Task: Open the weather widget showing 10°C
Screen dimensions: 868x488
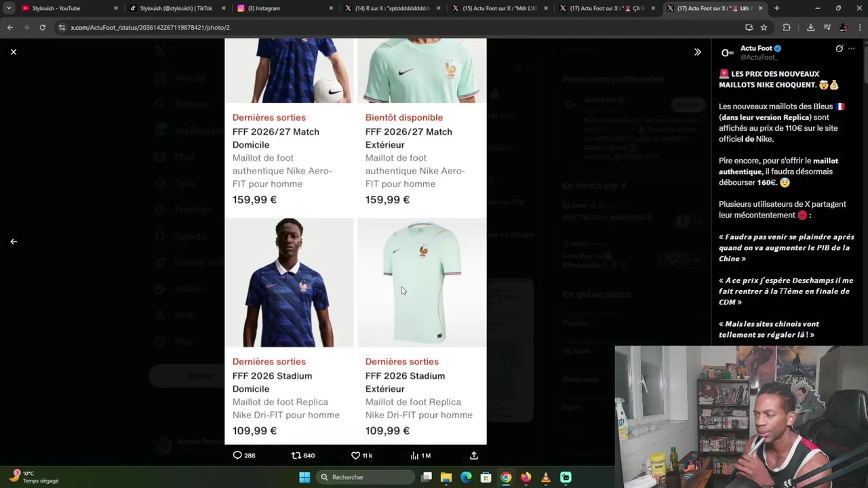Action: (35, 476)
